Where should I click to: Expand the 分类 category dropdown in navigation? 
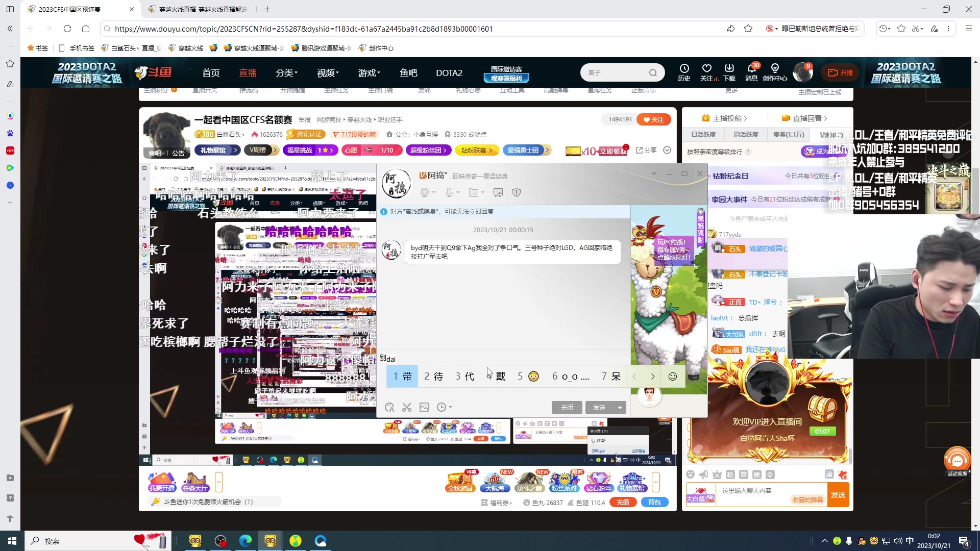pyautogui.click(x=286, y=73)
